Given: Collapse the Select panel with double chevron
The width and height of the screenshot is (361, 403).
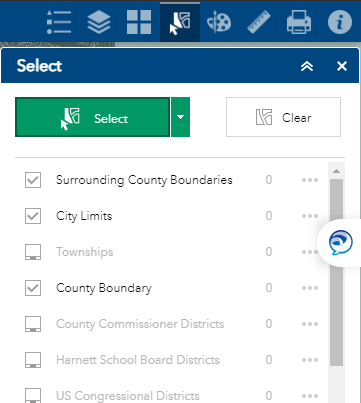Looking at the screenshot, I should [x=307, y=66].
